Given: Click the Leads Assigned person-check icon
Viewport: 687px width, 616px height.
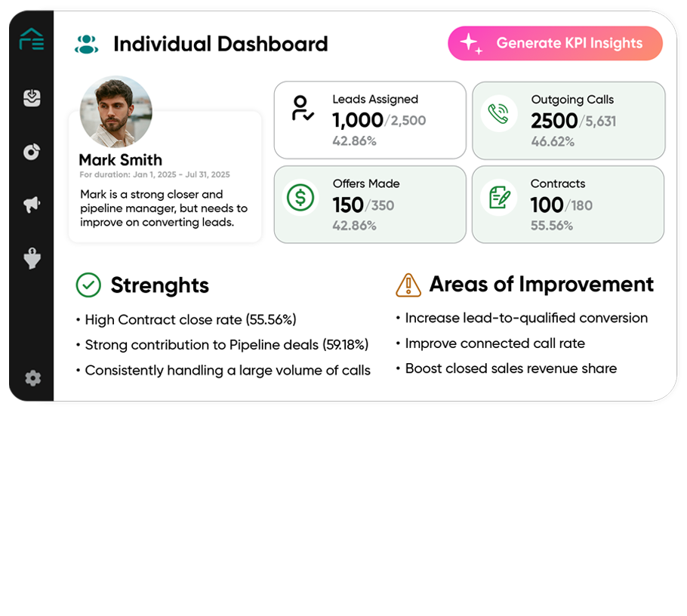Looking at the screenshot, I should 302,109.
